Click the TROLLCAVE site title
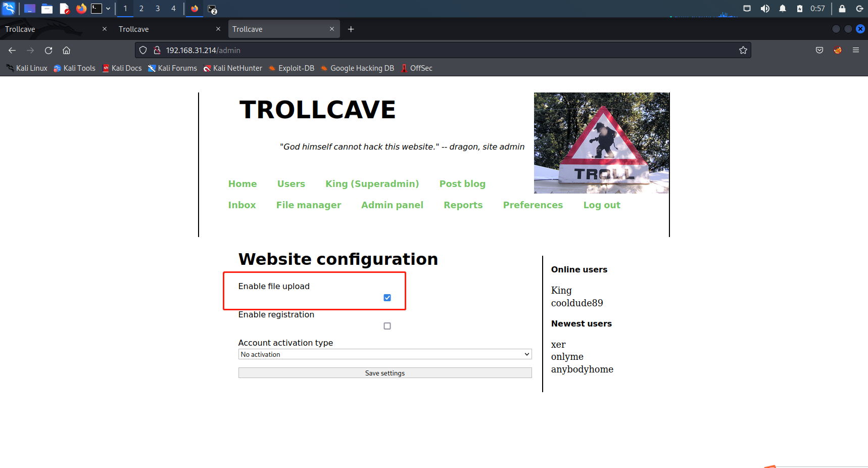Screen dimensions: 868x468 pyautogui.click(x=317, y=110)
